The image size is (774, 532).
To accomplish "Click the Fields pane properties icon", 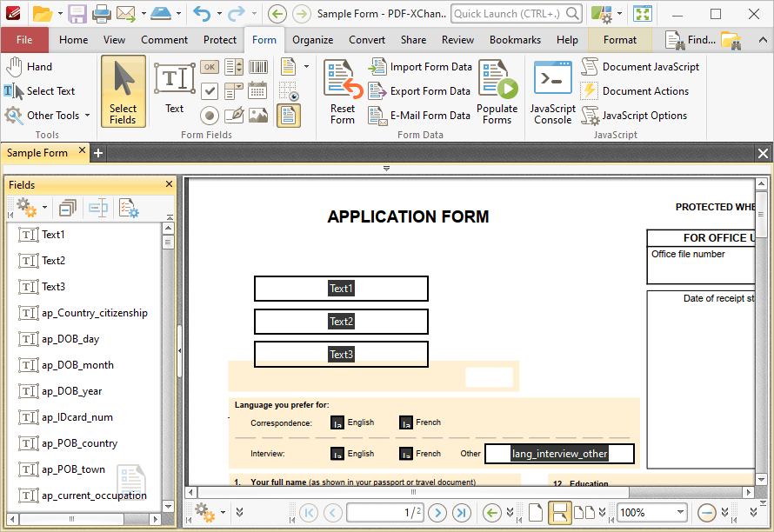I will [130, 209].
